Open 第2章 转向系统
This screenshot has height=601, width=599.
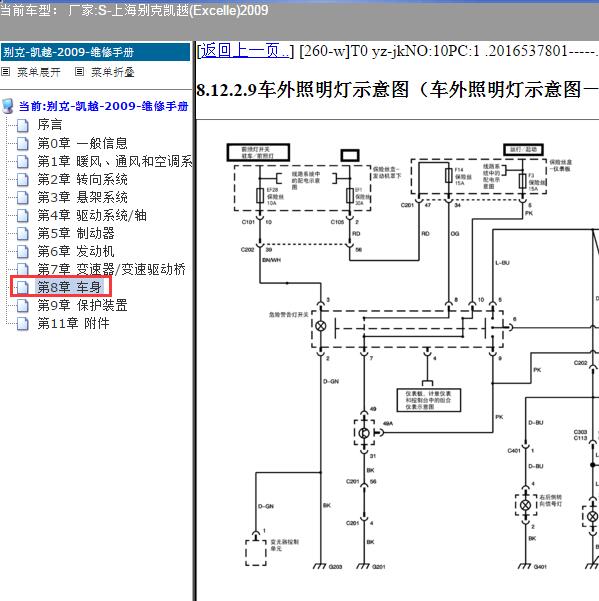82,179
